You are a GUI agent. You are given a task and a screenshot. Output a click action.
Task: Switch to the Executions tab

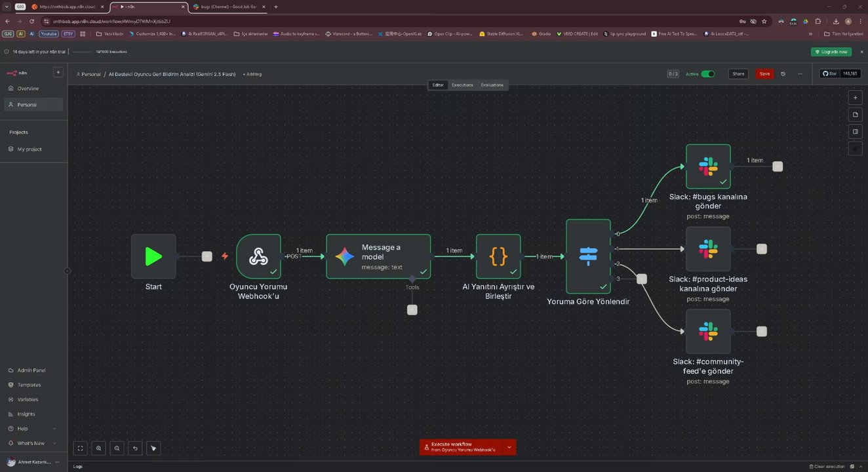462,85
